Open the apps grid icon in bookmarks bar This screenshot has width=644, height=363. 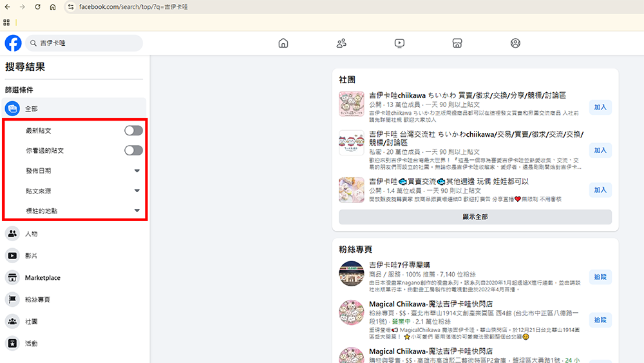[x=6, y=23]
